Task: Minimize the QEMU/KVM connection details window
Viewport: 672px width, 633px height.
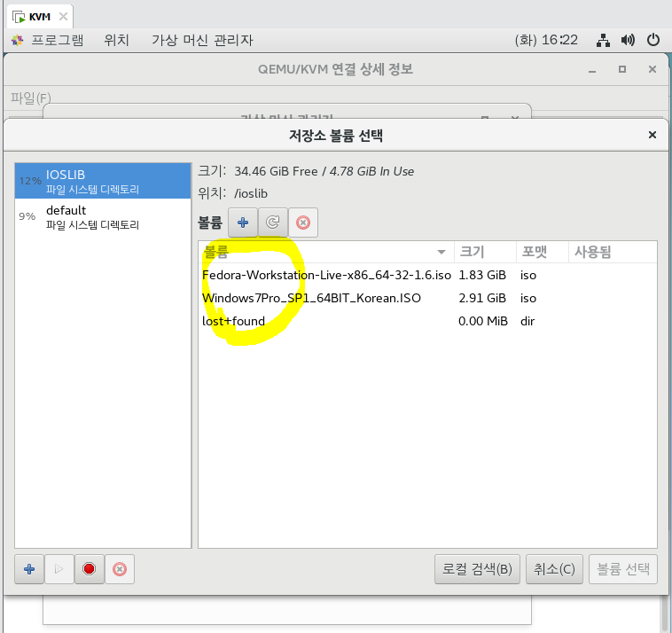Action: pos(592,69)
